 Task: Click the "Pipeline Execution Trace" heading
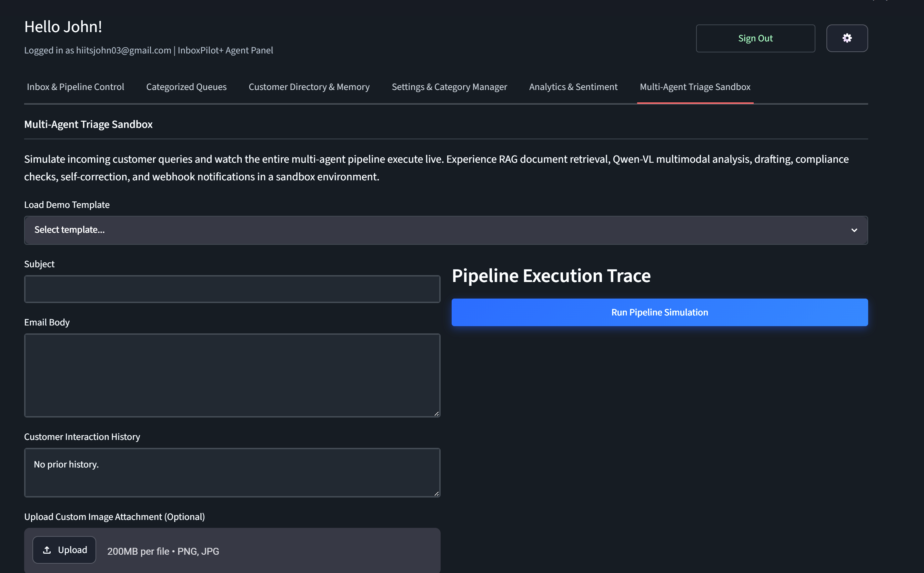click(x=551, y=276)
